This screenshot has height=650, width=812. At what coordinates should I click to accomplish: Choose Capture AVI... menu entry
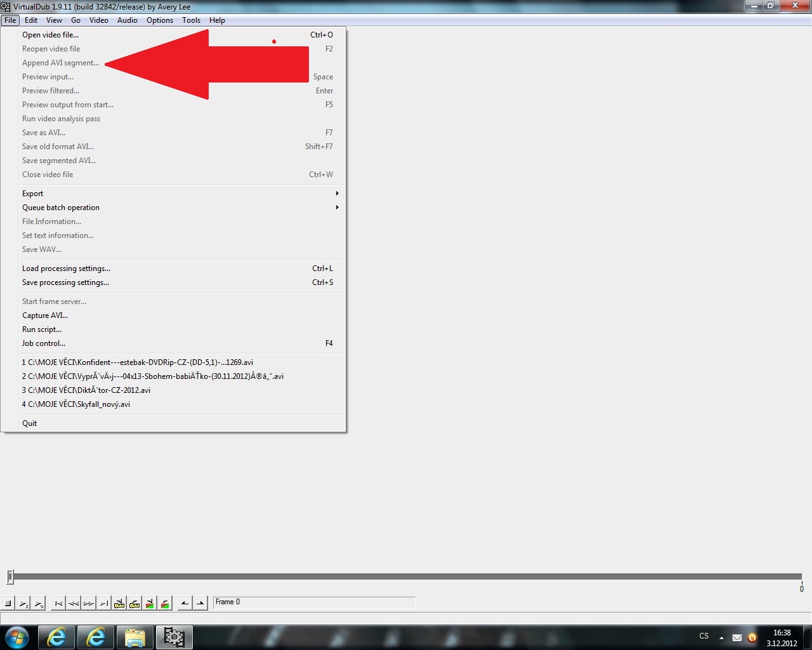tap(174, 315)
